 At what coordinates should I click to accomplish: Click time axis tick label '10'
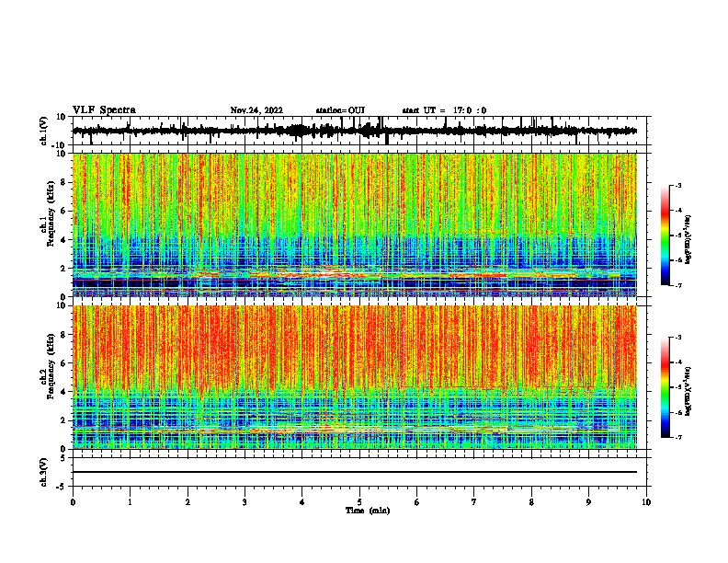pyautogui.click(x=646, y=502)
